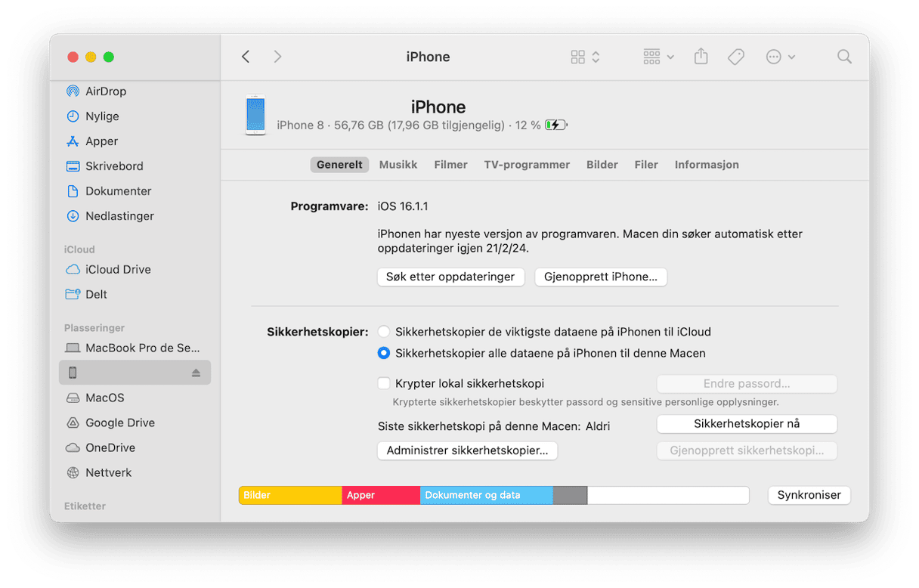Click the yellow Bilder storage segment
The image size is (919, 588).
[x=290, y=495]
